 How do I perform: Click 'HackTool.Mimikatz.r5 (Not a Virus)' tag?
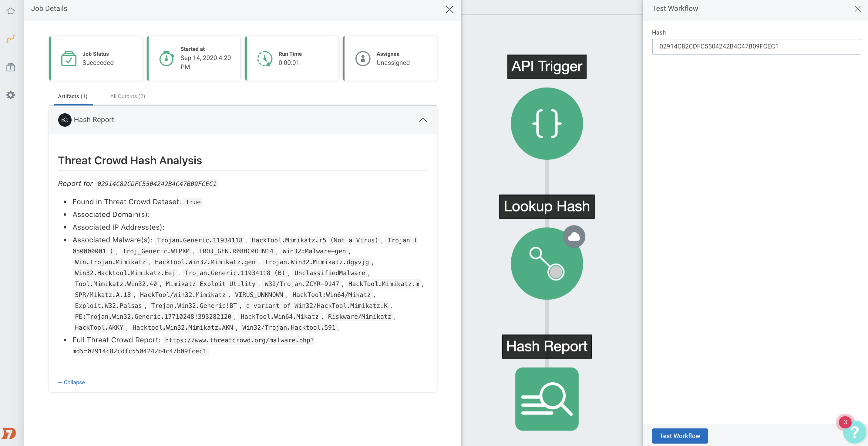point(315,240)
